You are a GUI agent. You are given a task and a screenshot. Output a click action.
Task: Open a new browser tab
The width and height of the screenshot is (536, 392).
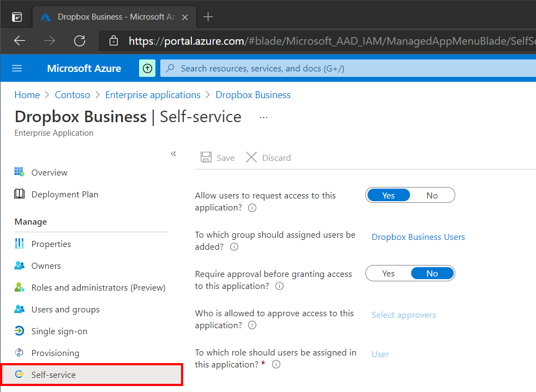point(208,17)
